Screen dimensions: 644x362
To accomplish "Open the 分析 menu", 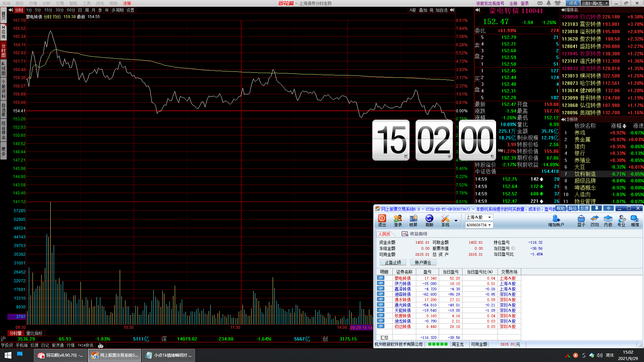I will [47, 3].
